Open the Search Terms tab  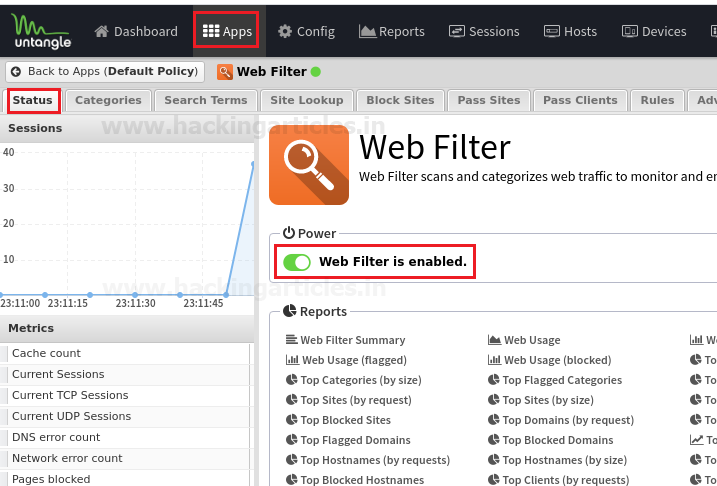pos(206,100)
